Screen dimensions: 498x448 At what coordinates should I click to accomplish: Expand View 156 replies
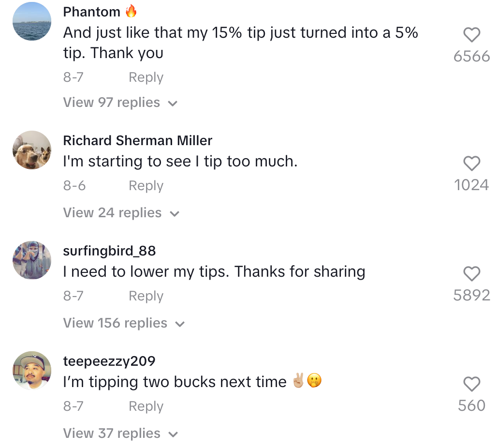tap(124, 323)
